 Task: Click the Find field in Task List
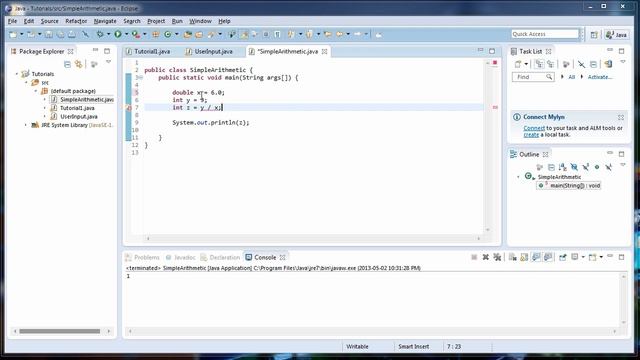click(533, 77)
